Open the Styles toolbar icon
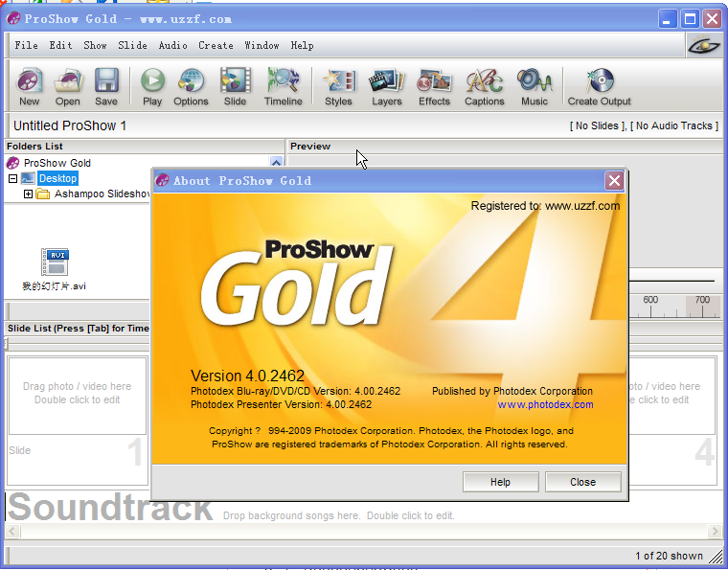 point(338,87)
